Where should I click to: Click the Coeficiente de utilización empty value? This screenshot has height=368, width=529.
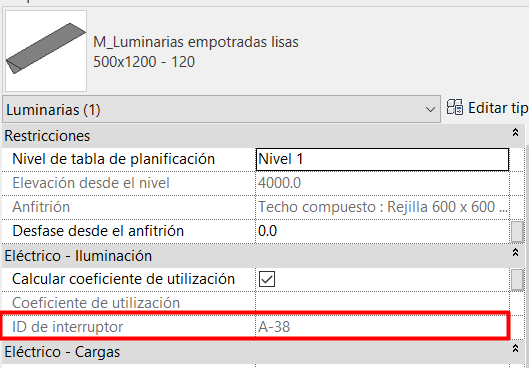382,303
